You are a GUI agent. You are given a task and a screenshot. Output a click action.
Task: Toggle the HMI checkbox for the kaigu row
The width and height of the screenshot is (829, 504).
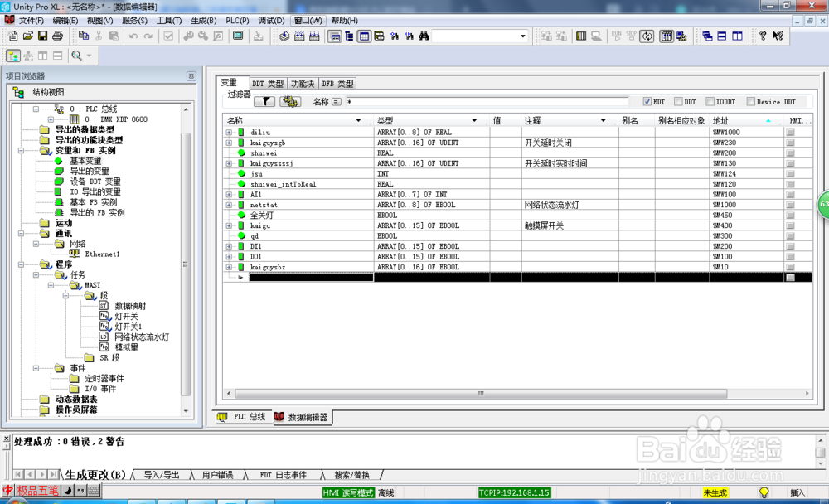tap(790, 225)
